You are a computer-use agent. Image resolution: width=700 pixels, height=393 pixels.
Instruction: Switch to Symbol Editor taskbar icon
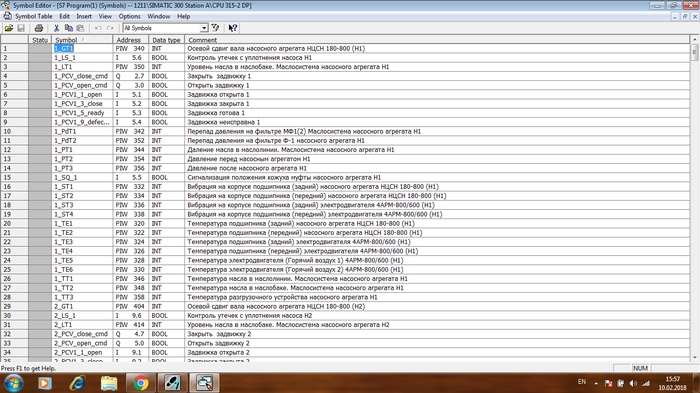coord(204,383)
